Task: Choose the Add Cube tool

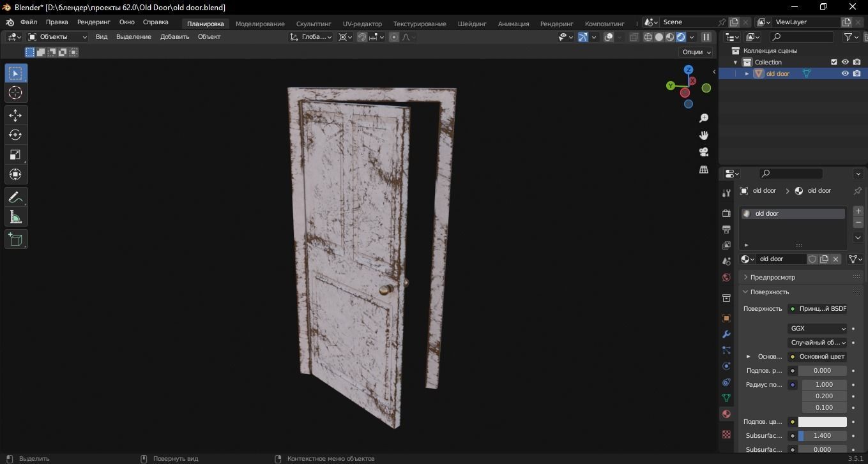Action: pyautogui.click(x=16, y=239)
